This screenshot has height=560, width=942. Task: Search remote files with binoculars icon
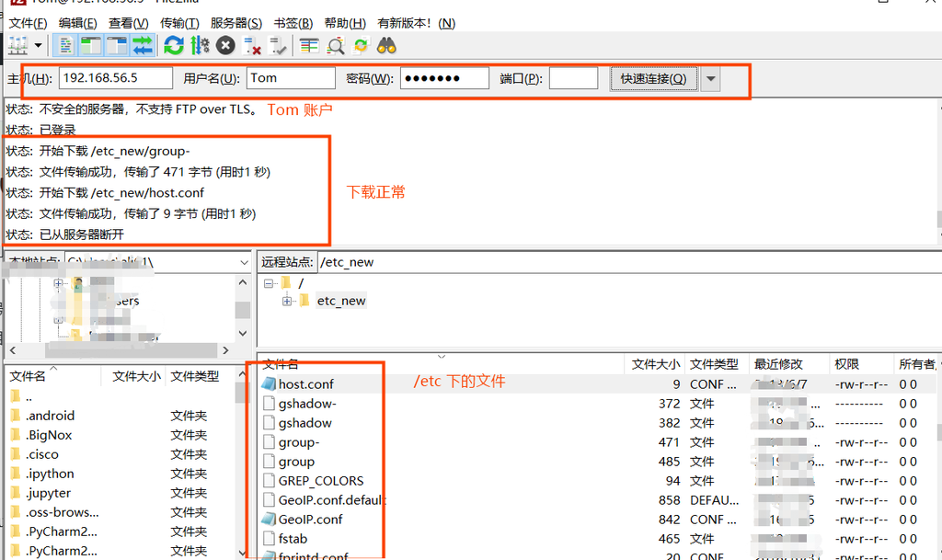coord(386,45)
